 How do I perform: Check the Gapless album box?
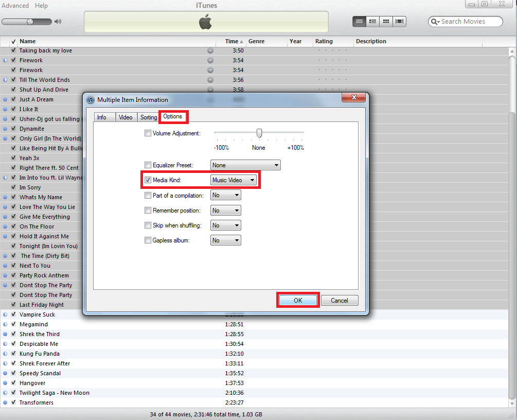point(148,240)
